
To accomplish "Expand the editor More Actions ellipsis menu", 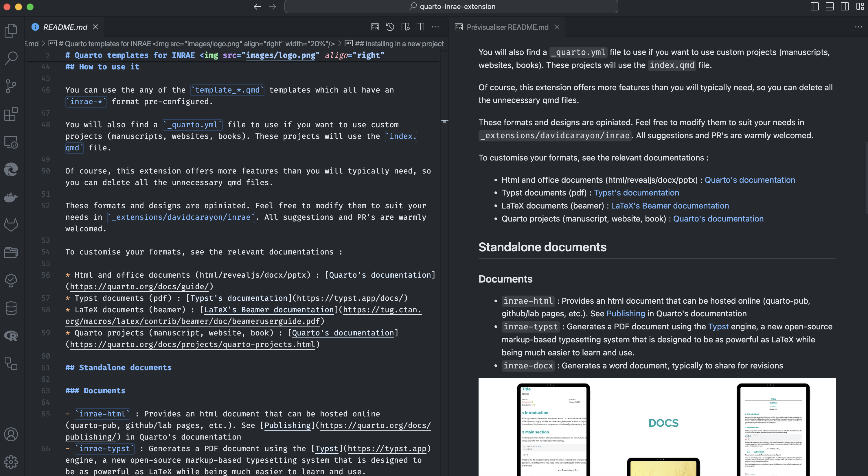I will [435, 27].
